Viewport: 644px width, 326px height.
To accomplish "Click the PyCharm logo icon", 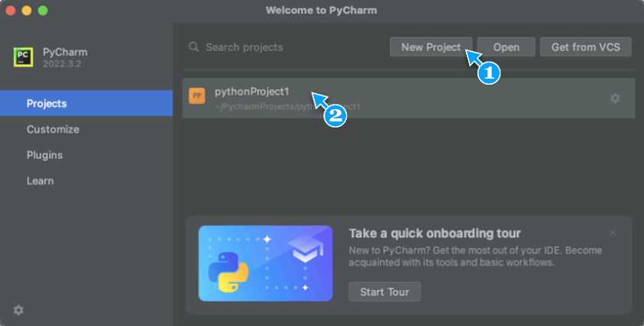I will coord(23,57).
